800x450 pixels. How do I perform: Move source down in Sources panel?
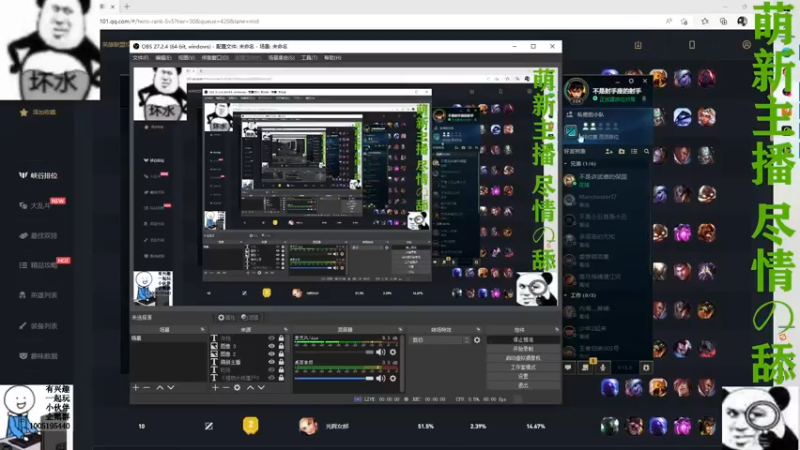coord(261,388)
